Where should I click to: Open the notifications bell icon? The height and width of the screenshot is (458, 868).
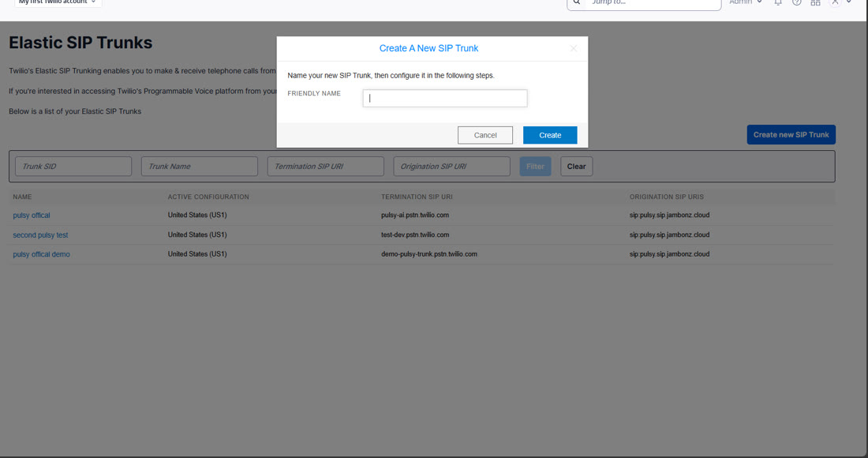point(778,3)
